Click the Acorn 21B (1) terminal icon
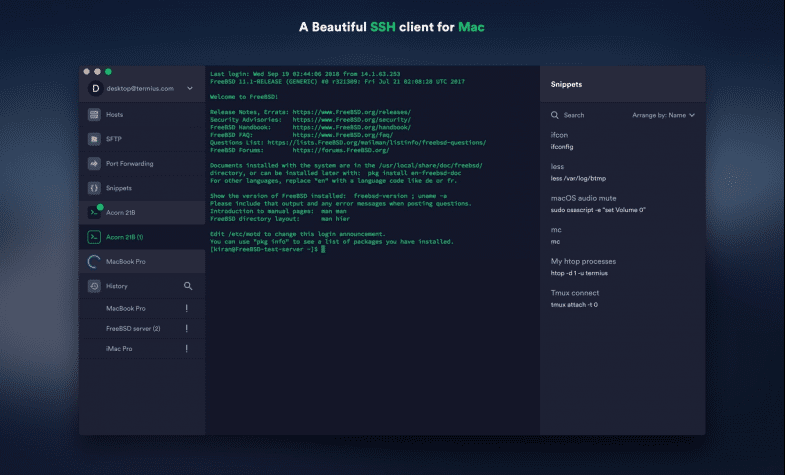Viewport: 785px width, 475px height. [x=94, y=237]
